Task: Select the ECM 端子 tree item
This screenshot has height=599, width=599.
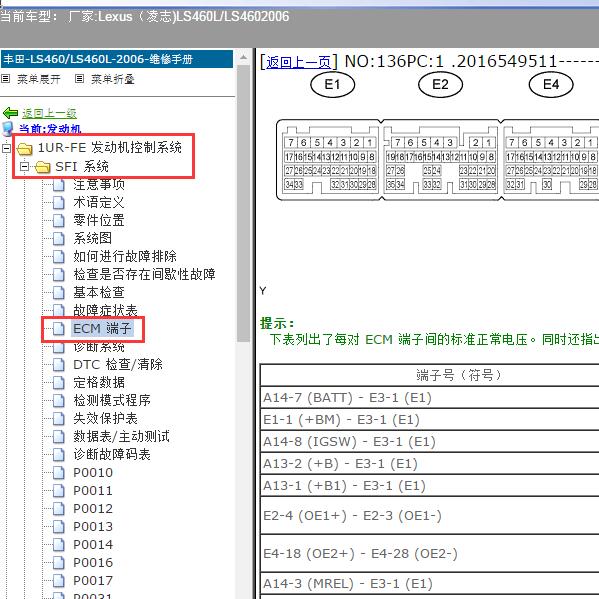Action: 102,329
